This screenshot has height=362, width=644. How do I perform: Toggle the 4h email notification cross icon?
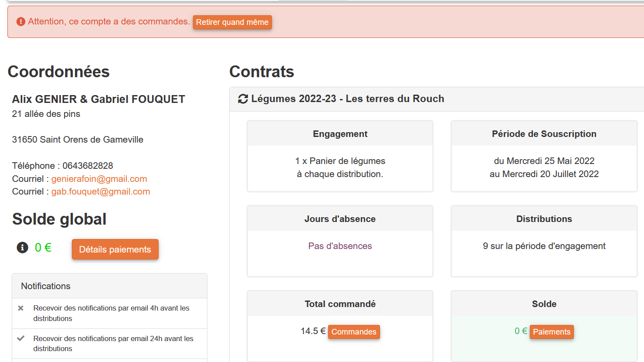point(20,308)
